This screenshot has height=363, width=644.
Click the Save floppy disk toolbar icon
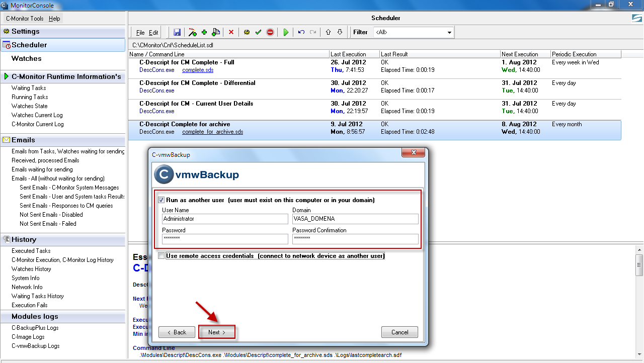click(x=177, y=32)
